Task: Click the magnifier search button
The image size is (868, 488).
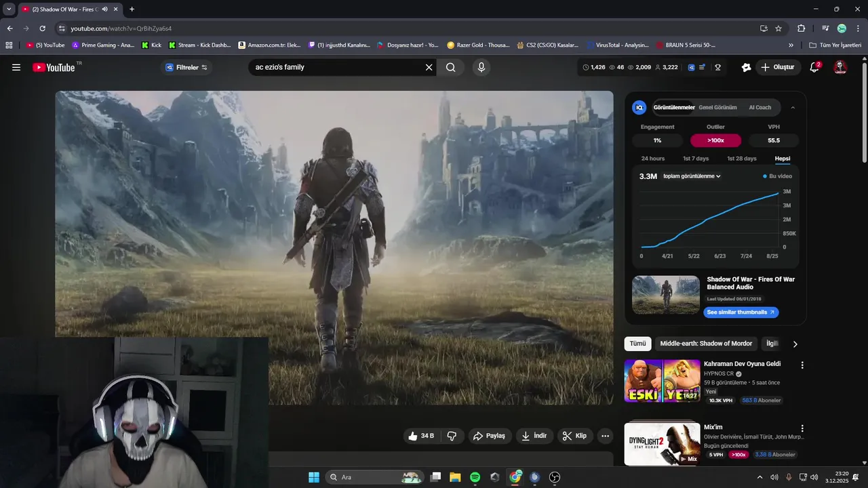Action: tap(450, 67)
